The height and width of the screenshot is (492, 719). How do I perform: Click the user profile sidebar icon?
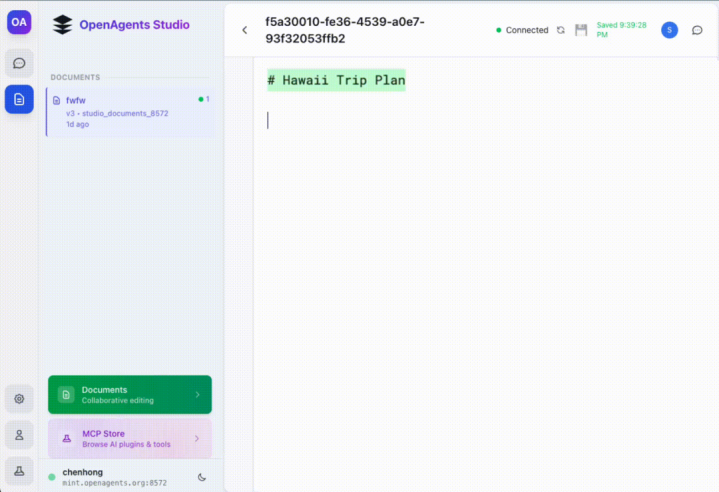pyautogui.click(x=19, y=435)
